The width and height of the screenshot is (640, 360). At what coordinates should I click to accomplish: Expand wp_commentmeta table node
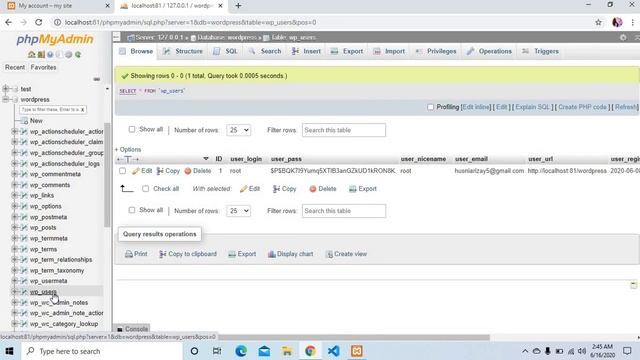(x=14, y=174)
